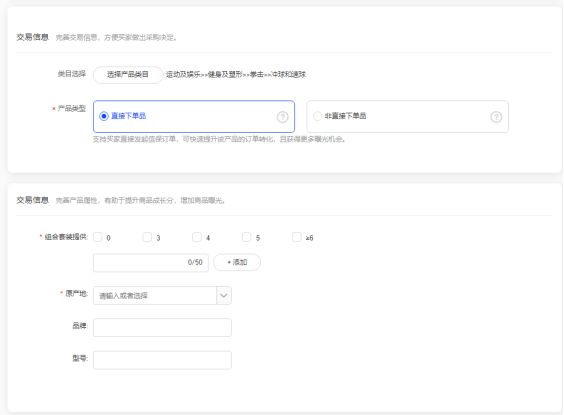Screen dimensions: 564x415
Task: Focus the 品牌 input field
Action: [162, 328]
